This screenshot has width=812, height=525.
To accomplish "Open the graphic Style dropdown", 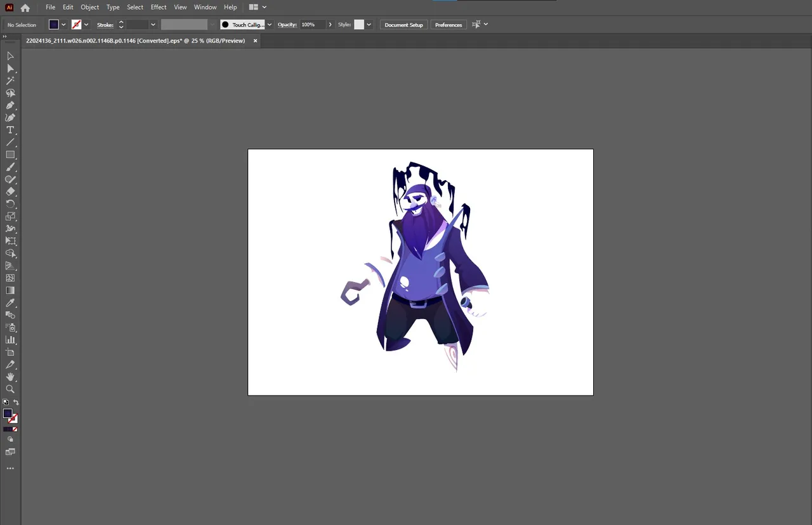I will [369, 25].
